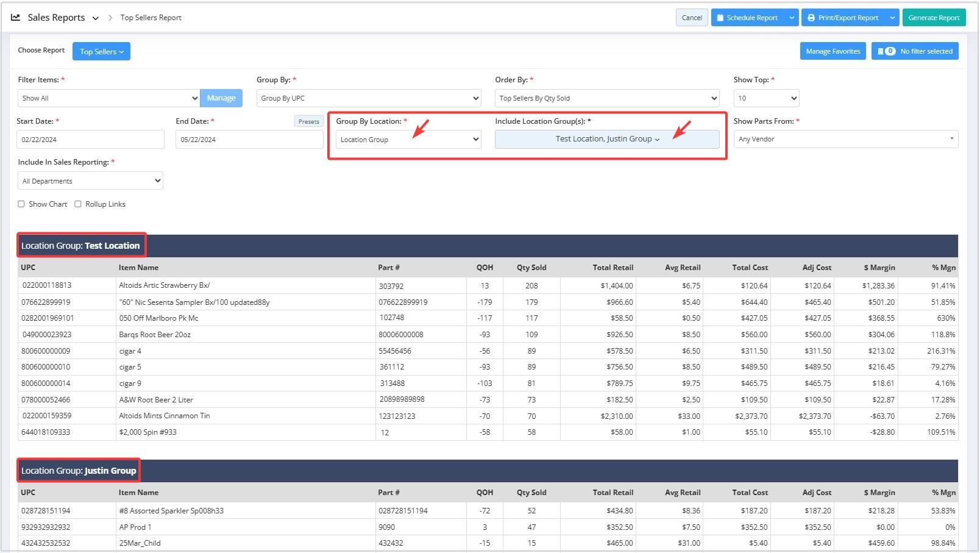The height and width of the screenshot is (553, 980).
Task: Click the $2,000 Spin #933 item
Action: point(147,432)
